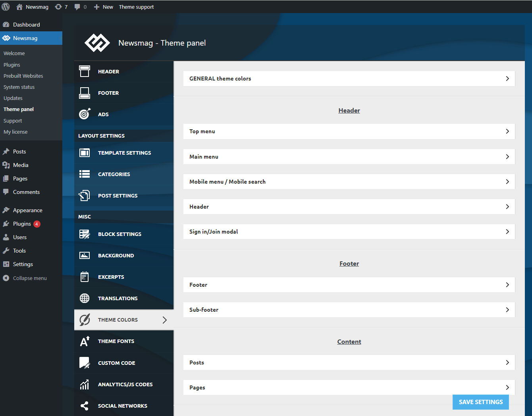
Task: Open the Comments item in the sidebar menu
Action: [26, 192]
